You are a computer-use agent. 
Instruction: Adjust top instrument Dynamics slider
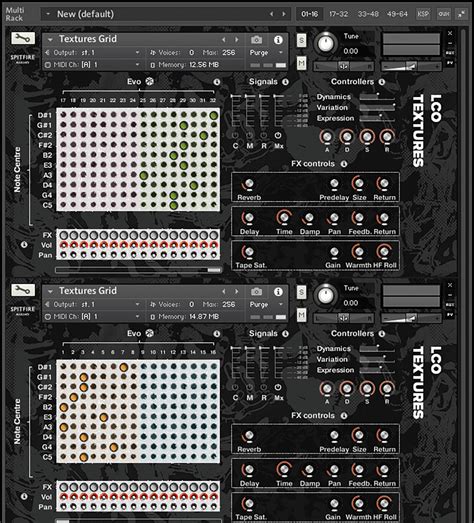[377, 97]
